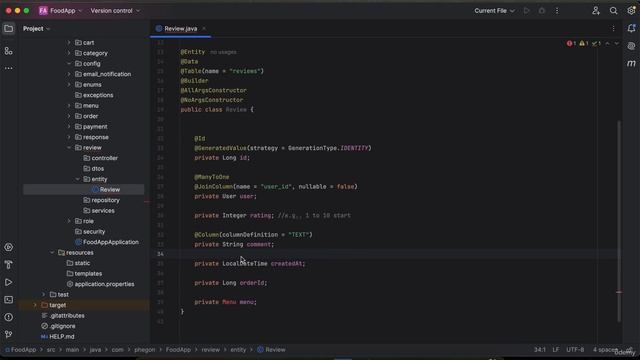This screenshot has width=640, height=360.
Task: Open FoodAppApplication in project tree
Action: click(x=107, y=242)
